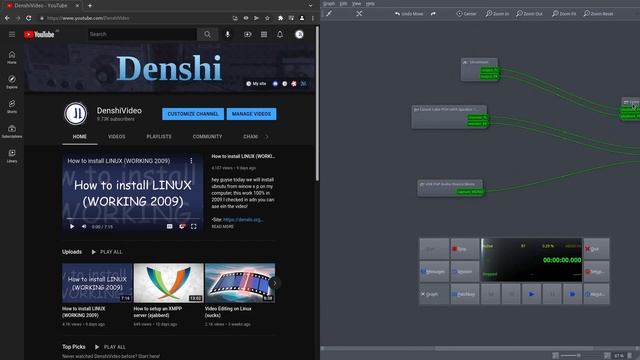Open the browser extensions puzzle icon
Screen dimensions: 640x360
280,18
